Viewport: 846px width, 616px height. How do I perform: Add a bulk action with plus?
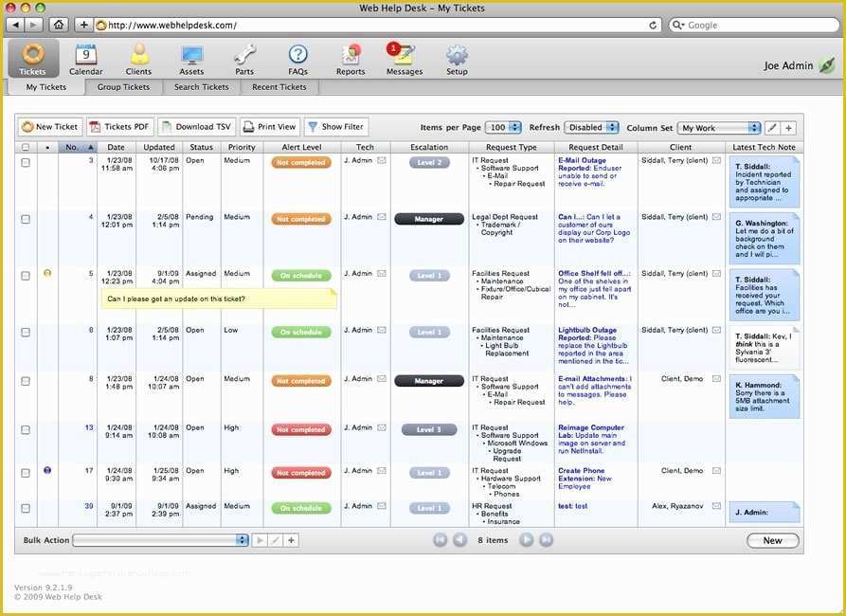point(292,540)
